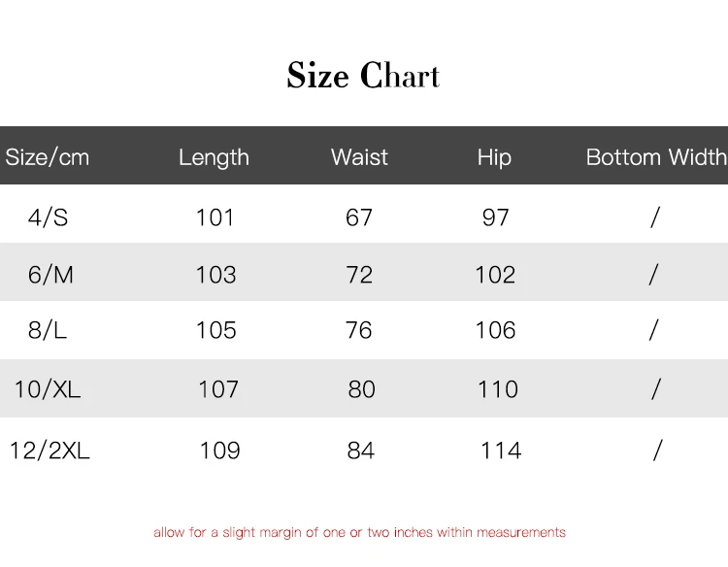Screen dimensions: 728x567
Task: Click the hip value 97
Action: [x=495, y=217]
